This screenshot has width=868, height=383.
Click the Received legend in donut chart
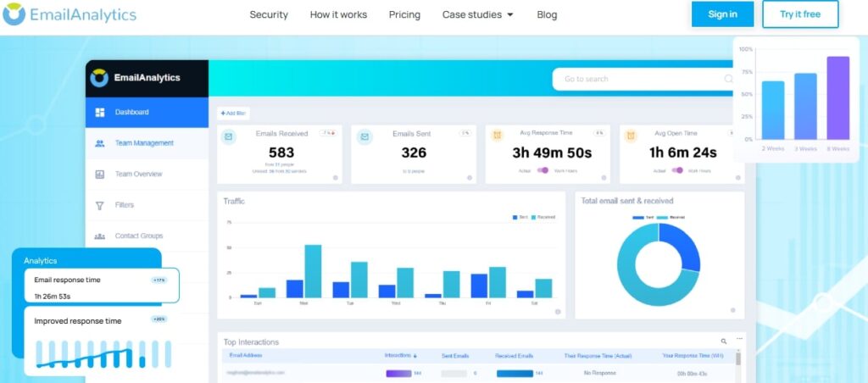pos(671,218)
